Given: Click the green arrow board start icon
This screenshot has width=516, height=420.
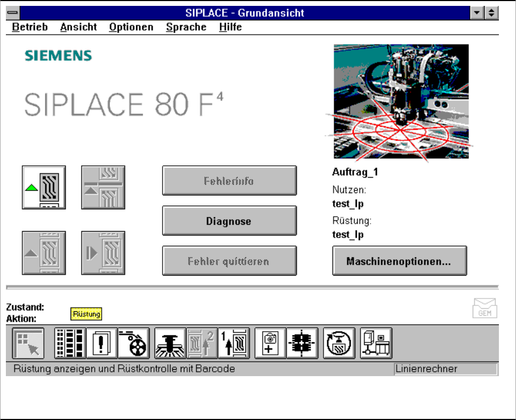Looking at the screenshot, I should (x=44, y=187).
